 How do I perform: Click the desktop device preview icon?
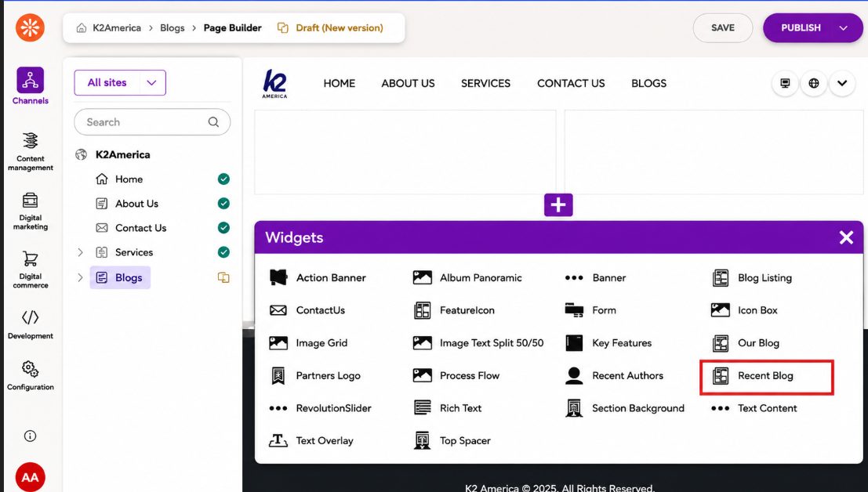click(x=785, y=84)
